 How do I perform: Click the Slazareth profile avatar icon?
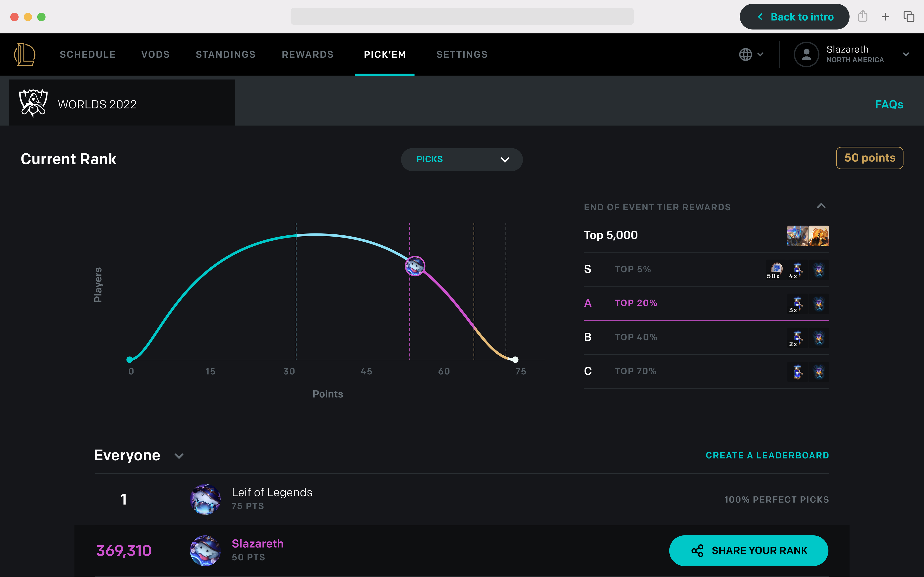click(x=806, y=54)
